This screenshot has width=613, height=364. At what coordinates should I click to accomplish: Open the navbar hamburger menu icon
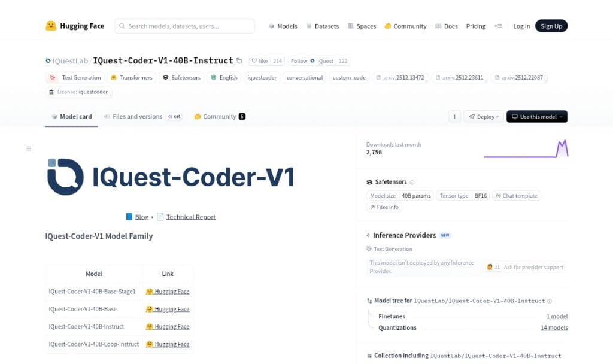click(x=498, y=26)
